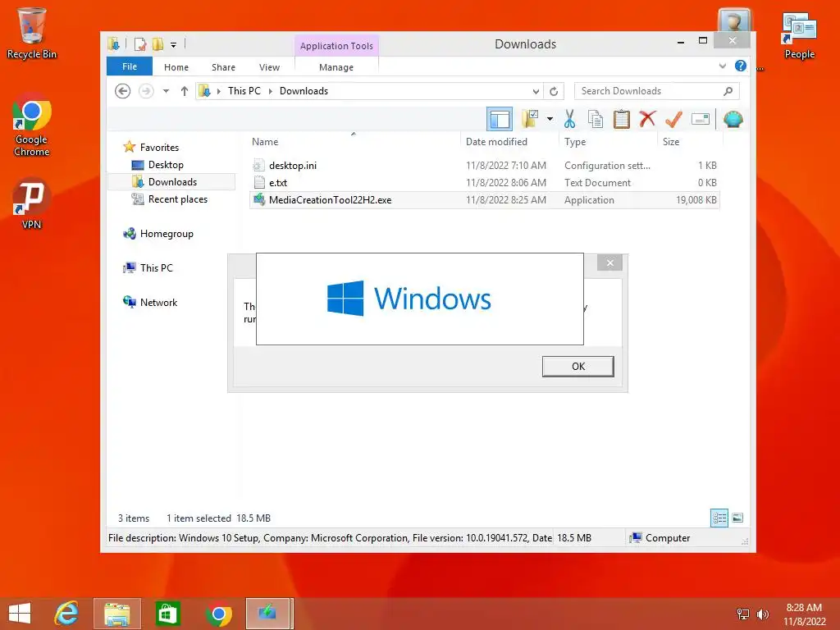
Task: Switch to the Share ribbon tab
Action: tap(223, 67)
